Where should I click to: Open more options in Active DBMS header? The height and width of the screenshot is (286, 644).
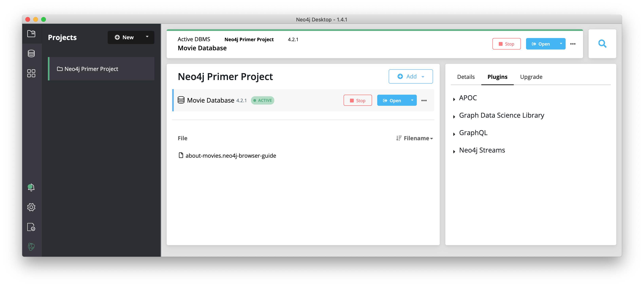(573, 44)
